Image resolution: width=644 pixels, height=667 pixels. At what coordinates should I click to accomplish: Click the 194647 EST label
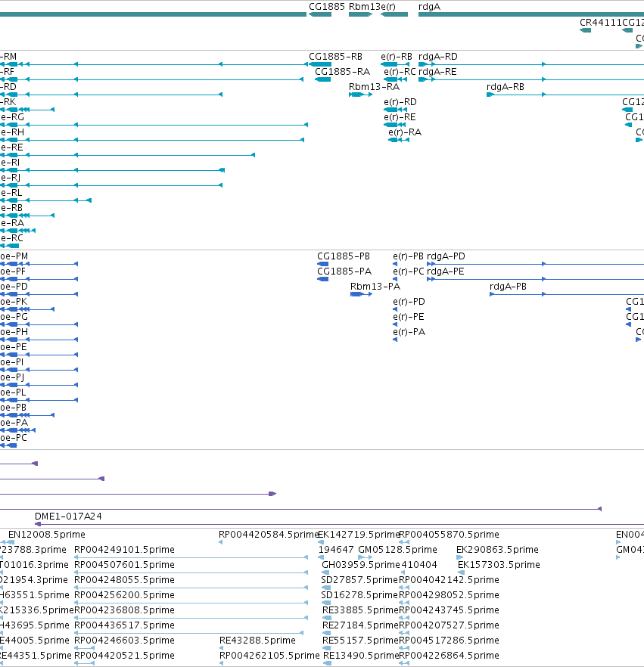pyautogui.click(x=336, y=550)
